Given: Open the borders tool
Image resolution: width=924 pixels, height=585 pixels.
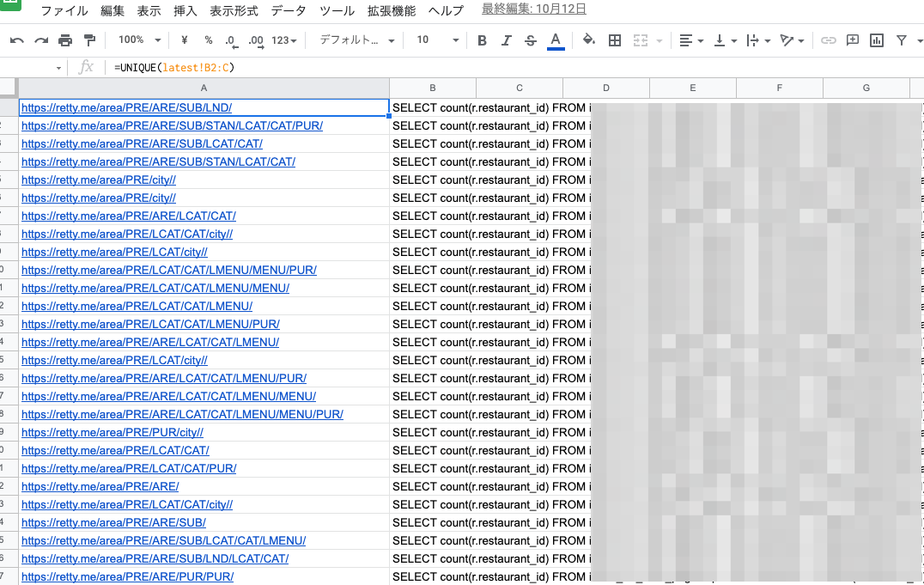Looking at the screenshot, I should click(x=615, y=40).
